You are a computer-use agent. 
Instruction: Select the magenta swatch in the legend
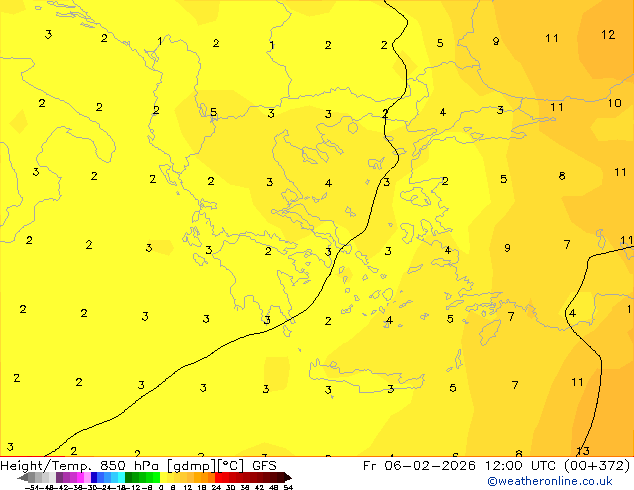point(80,477)
